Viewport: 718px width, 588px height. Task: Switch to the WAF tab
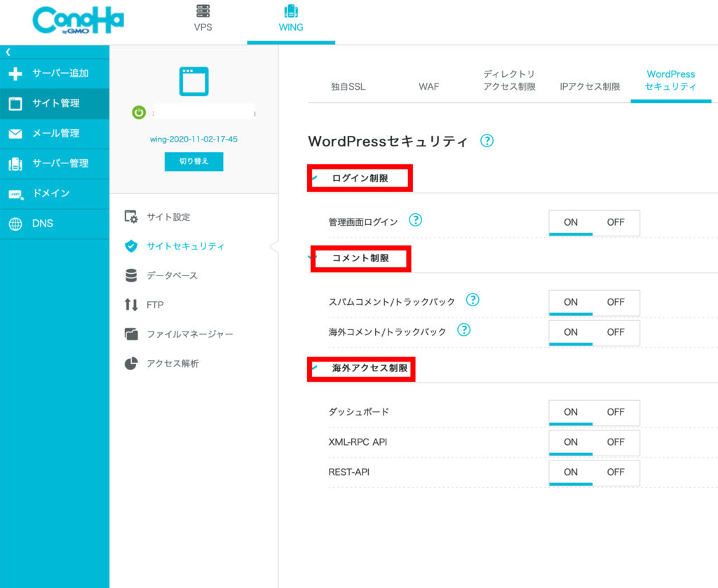(429, 86)
